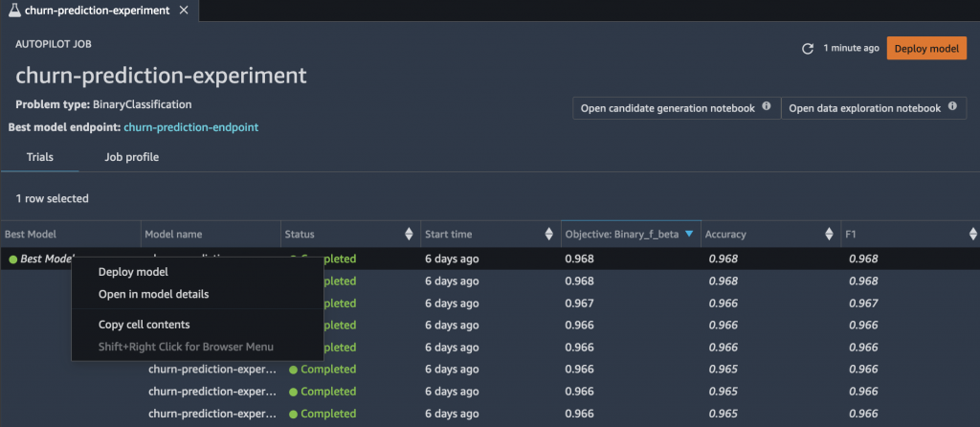Click the '1 row selected' text
980x427 pixels.
click(x=52, y=199)
